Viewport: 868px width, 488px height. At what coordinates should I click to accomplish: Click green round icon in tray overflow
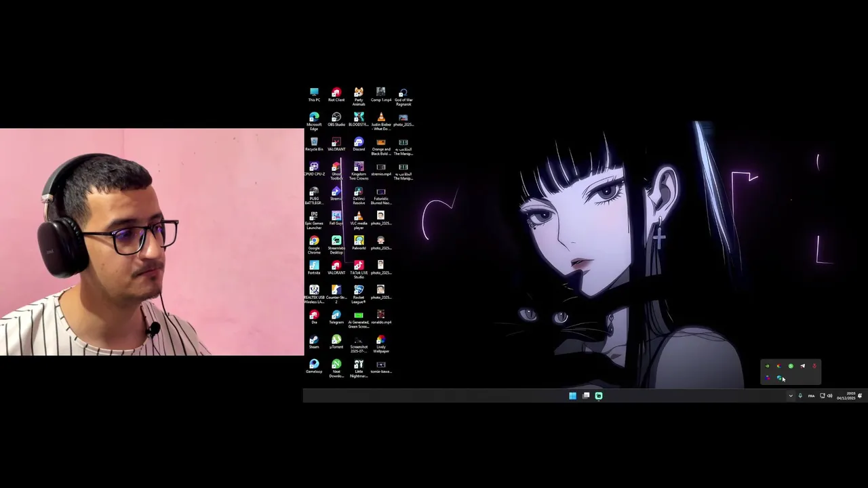pos(791,366)
